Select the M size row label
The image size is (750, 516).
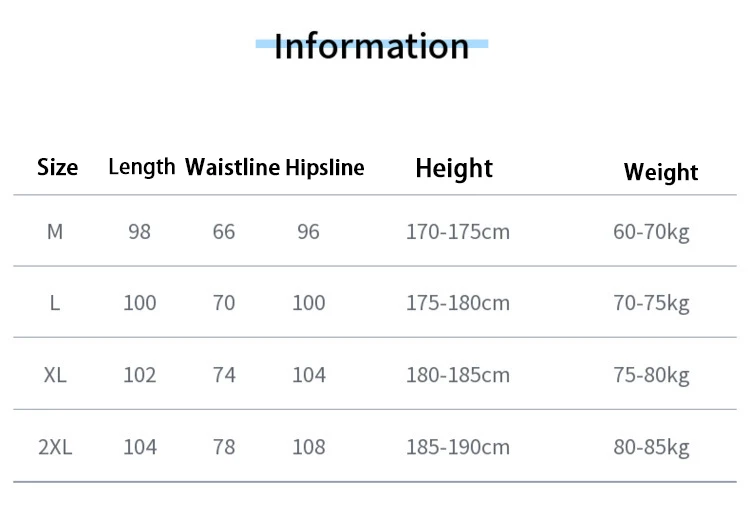pyautogui.click(x=55, y=232)
